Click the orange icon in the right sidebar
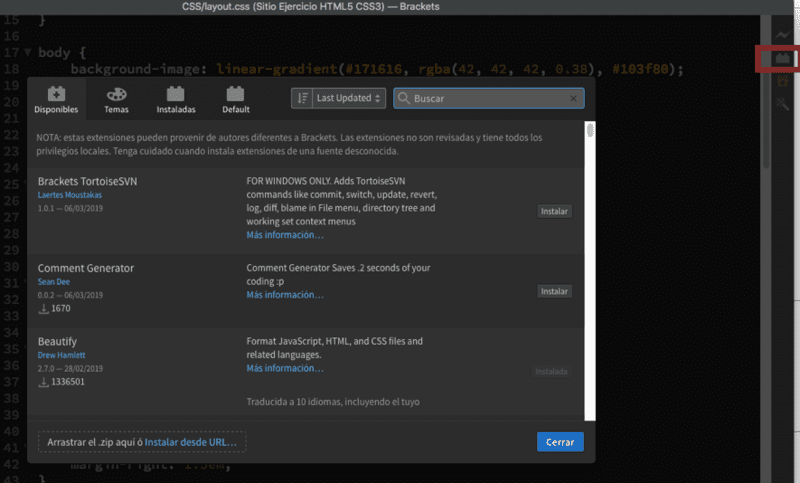This screenshot has height=483, width=800. point(782,82)
